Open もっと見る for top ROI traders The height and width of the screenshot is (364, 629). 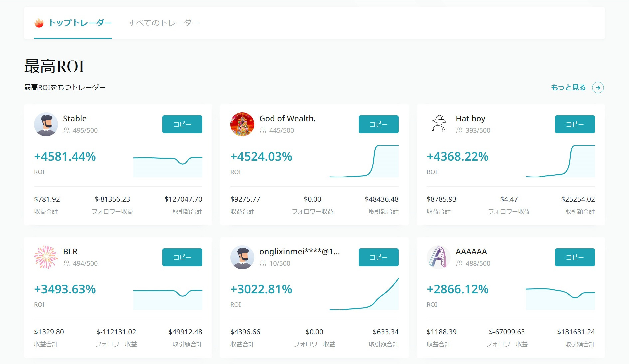pyautogui.click(x=568, y=87)
